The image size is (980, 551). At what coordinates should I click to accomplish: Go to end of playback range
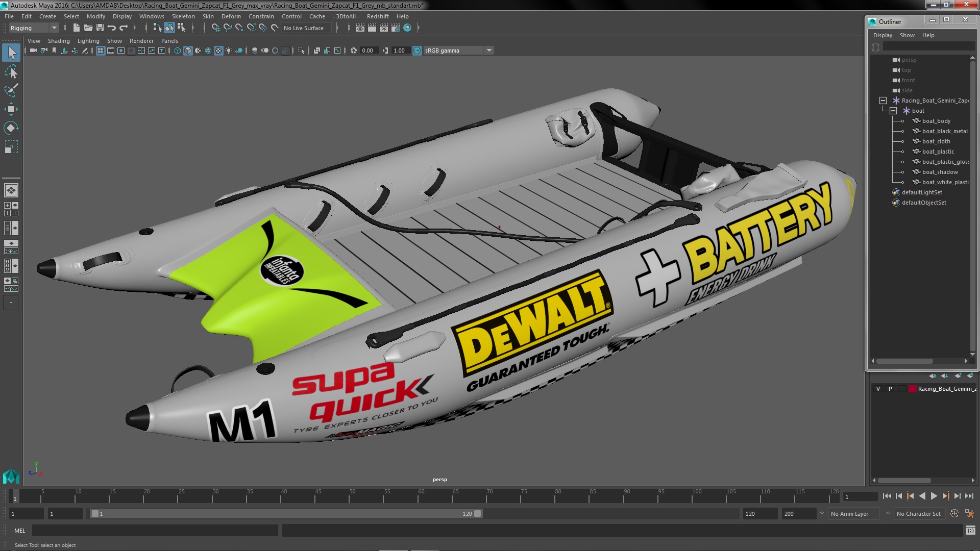(969, 496)
